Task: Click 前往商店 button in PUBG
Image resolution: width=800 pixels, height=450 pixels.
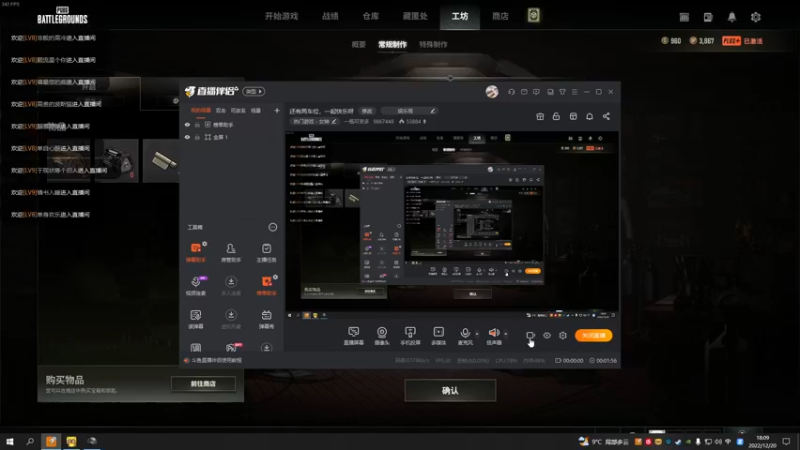Action: pyautogui.click(x=203, y=384)
